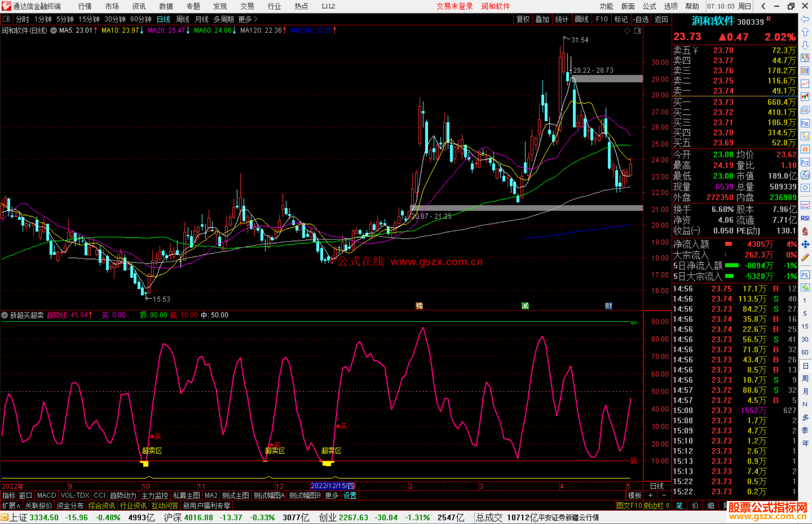Open the F10 company info sidebar icon

[x=805, y=123]
